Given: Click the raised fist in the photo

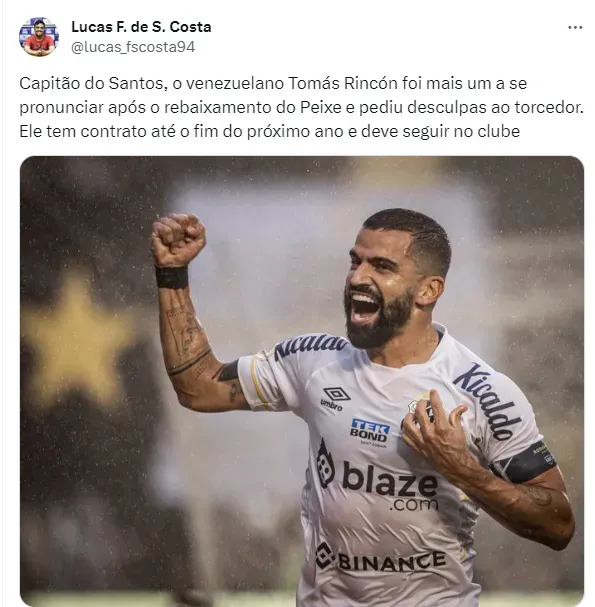Looking at the screenshot, I should click(x=178, y=240).
